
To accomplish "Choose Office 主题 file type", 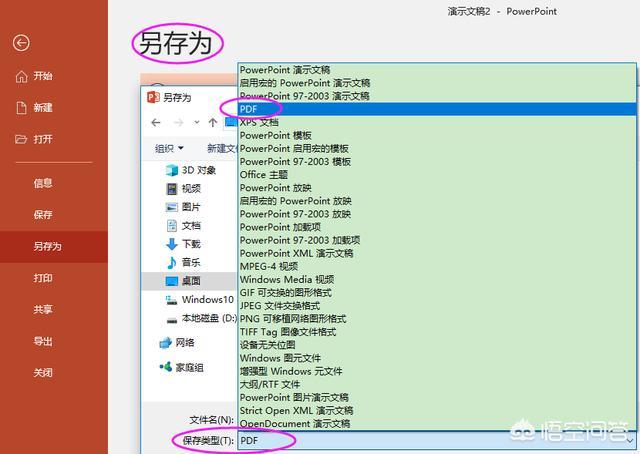I will [x=437, y=174].
